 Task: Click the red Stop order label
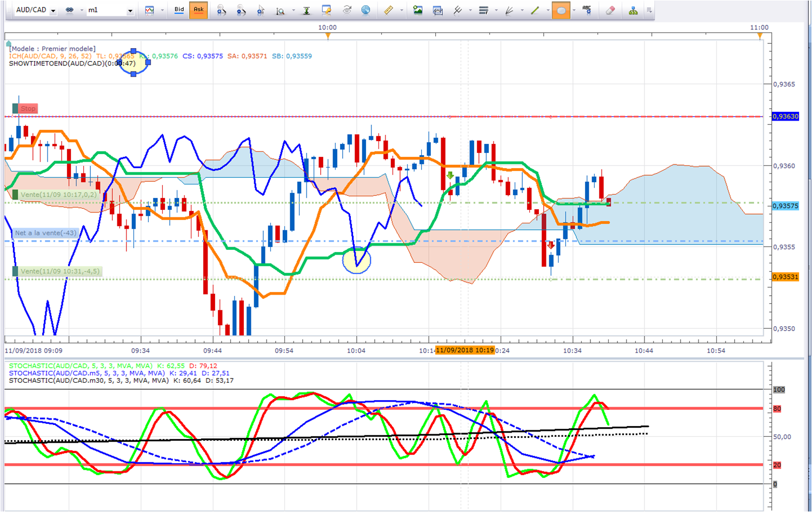25,109
